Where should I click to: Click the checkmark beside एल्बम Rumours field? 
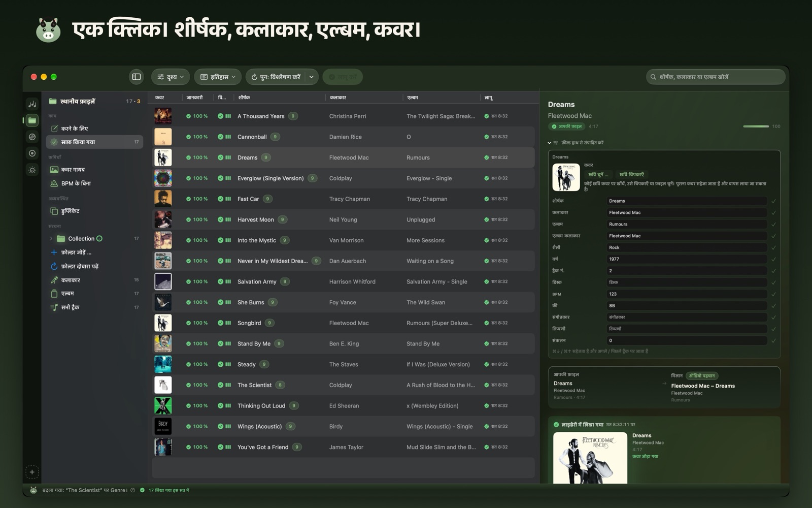[x=773, y=225]
